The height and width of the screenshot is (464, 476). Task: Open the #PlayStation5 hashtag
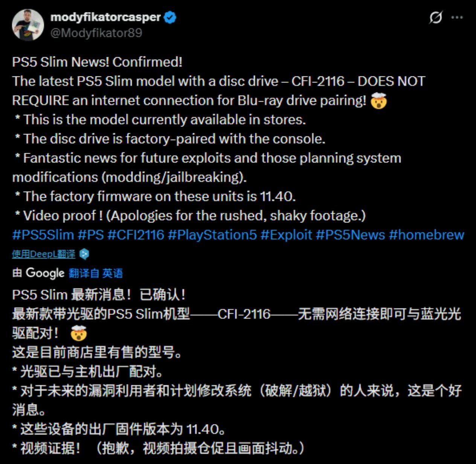(x=212, y=235)
